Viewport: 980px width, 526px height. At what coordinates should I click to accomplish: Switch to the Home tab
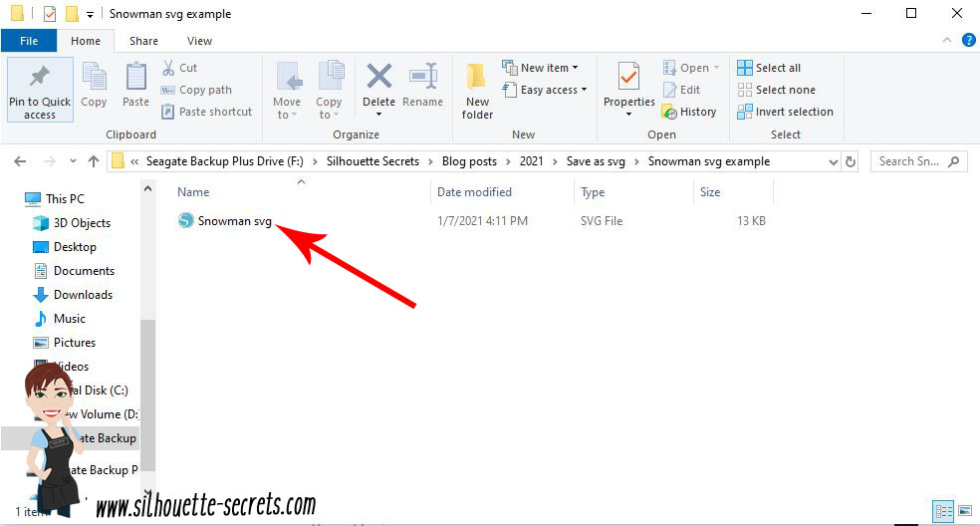(x=86, y=41)
